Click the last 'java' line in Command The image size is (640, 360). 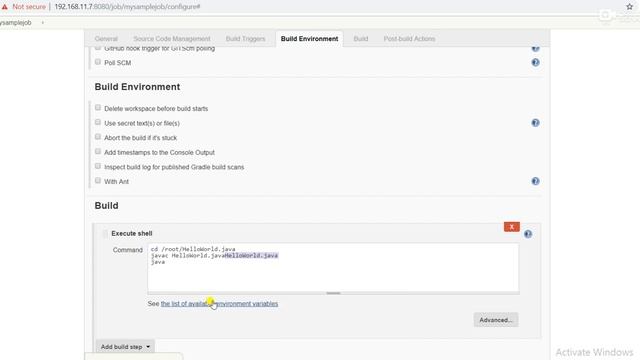158,262
